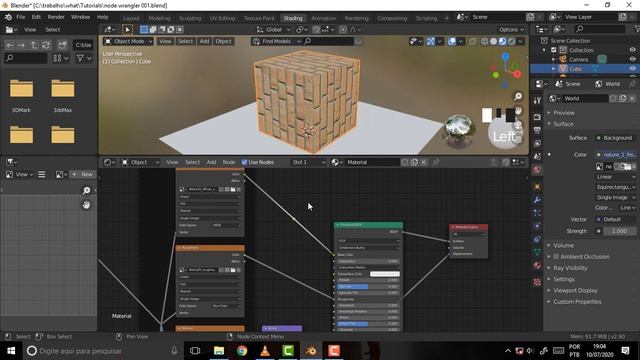Open the node editor Add menu

click(211, 162)
